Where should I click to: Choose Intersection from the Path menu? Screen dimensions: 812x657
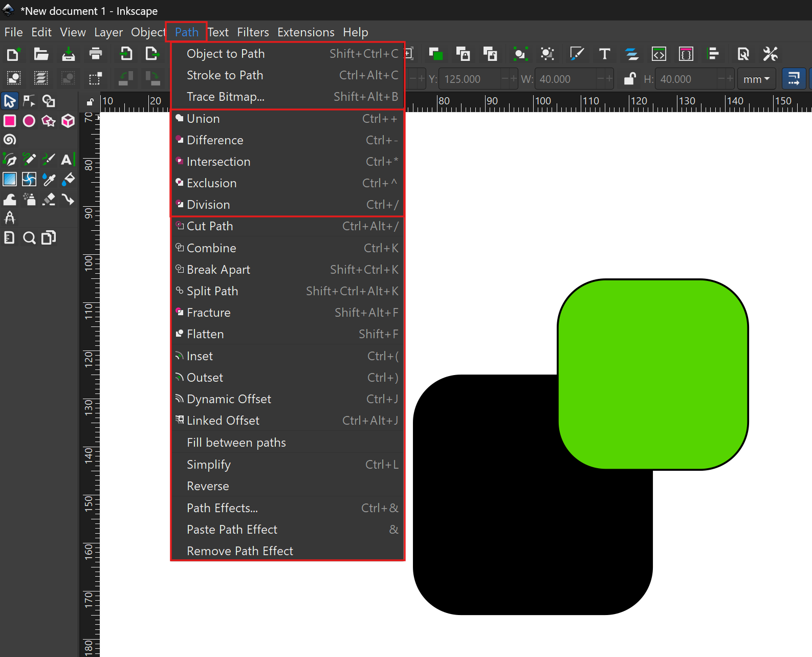pos(288,162)
